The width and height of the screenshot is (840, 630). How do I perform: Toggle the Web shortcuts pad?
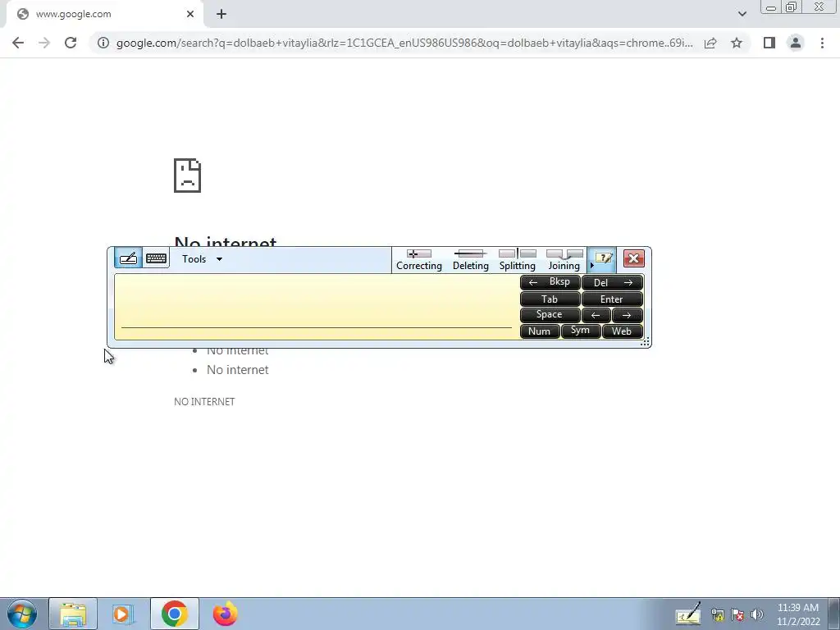(623, 331)
